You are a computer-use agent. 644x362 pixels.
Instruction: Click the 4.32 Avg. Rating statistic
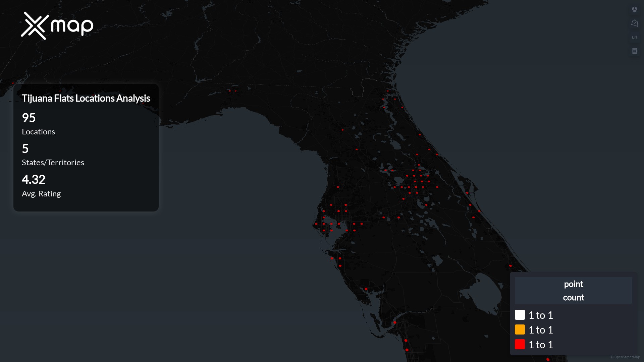point(41,186)
